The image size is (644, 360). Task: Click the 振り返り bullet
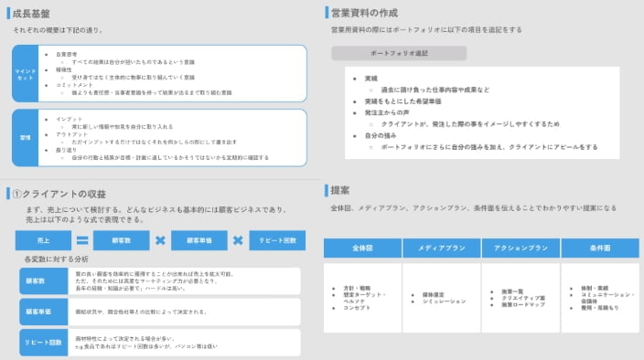coord(66,150)
